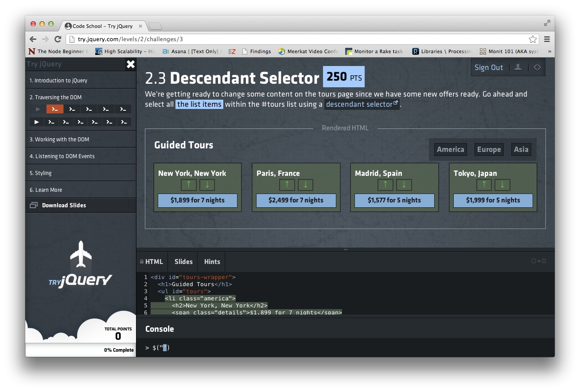
Task: Expand the Listening to DOM Events level
Action: (62, 156)
